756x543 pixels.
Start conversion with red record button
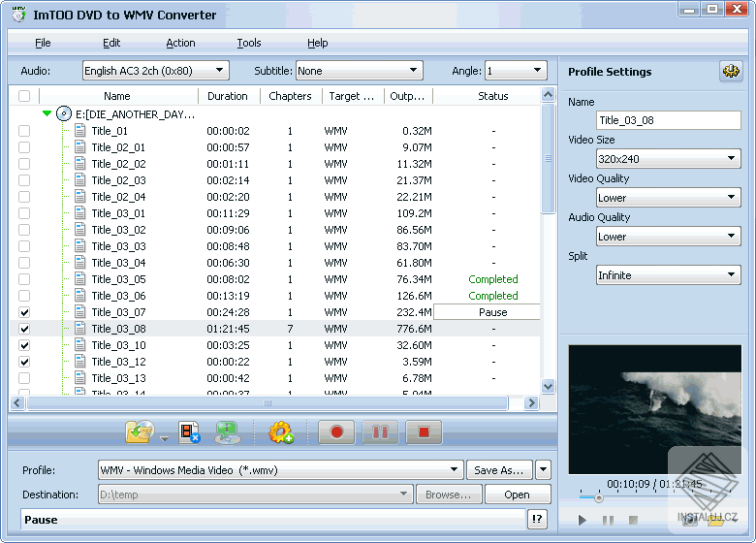(x=336, y=432)
